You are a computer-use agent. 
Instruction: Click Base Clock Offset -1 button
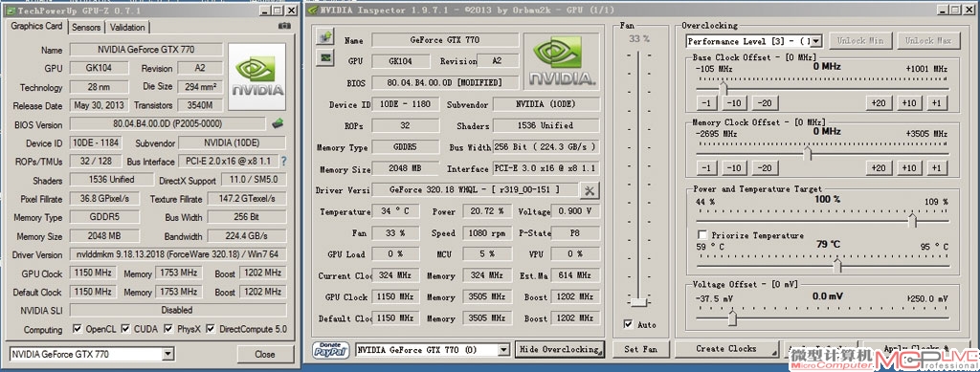706,103
